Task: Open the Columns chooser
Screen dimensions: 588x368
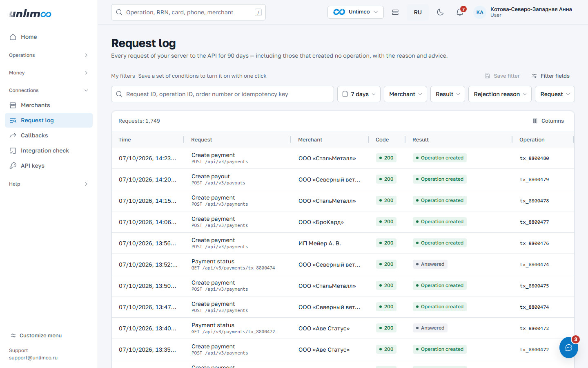Action: tap(548, 121)
